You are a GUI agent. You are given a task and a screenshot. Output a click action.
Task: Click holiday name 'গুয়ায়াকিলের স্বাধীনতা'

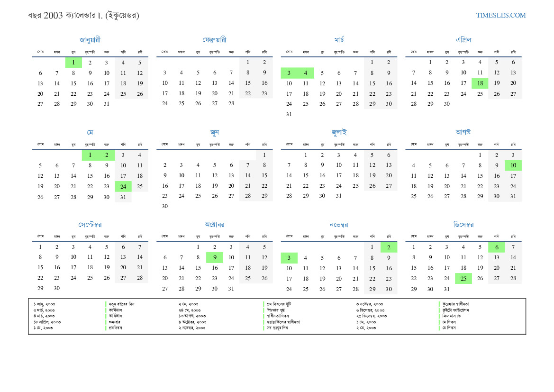[283, 322]
